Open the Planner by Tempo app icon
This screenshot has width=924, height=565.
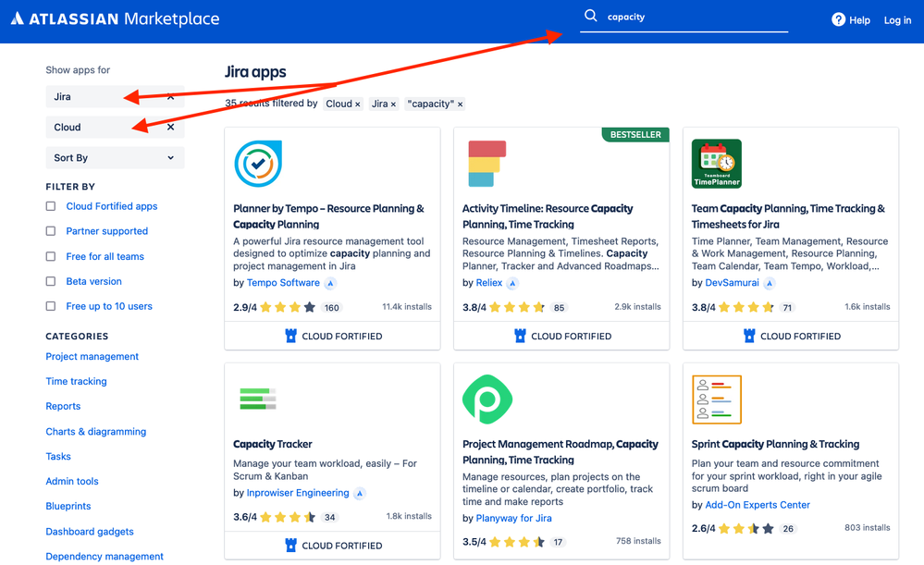258,163
